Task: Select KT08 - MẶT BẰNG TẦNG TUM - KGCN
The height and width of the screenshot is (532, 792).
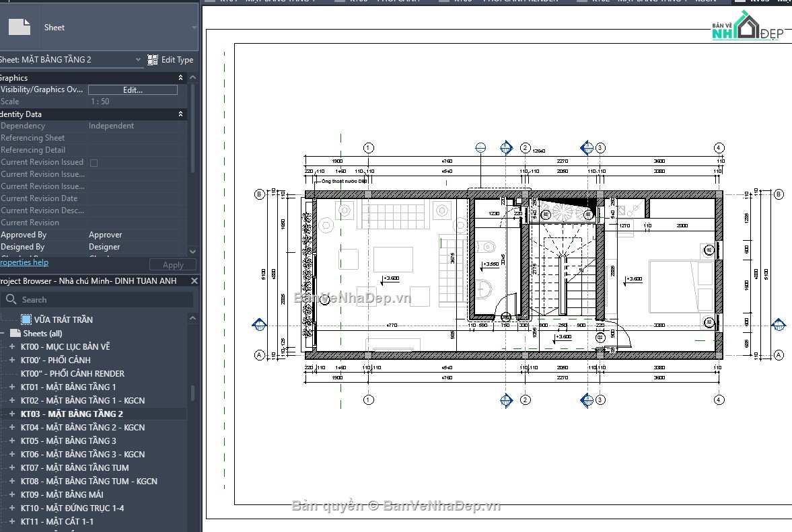Action: click(x=89, y=481)
